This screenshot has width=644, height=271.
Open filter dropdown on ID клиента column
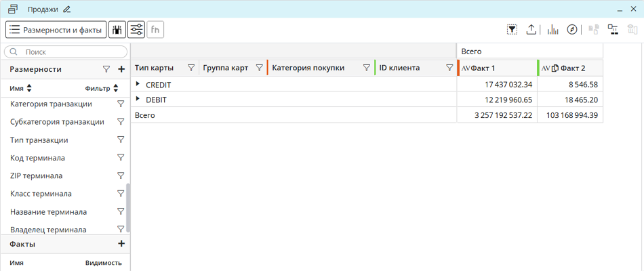click(449, 68)
